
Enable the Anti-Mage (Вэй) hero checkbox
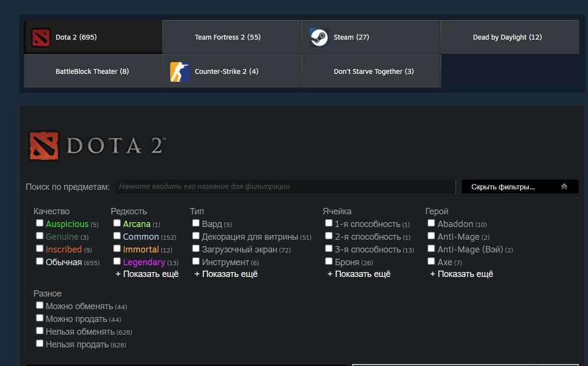pyautogui.click(x=431, y=249)
